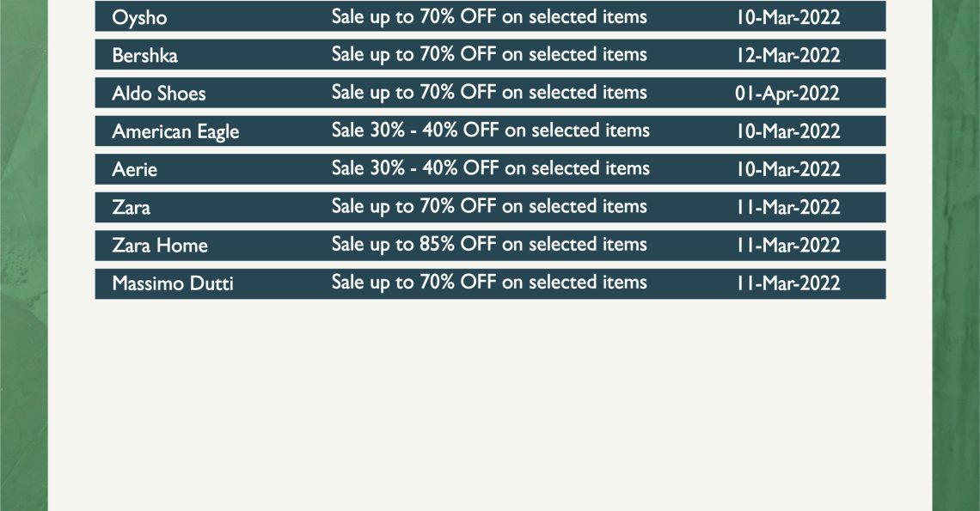
Task: Click the American Eagle brand name
Action: click(175, 131)
